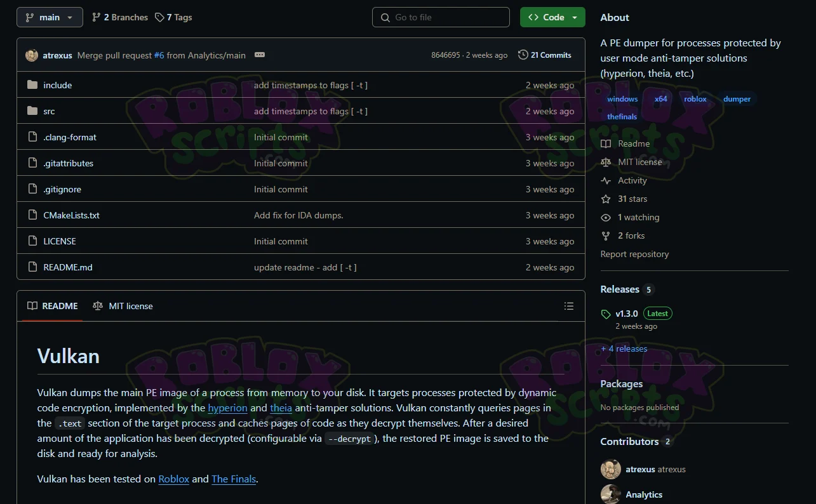This screenshot has width=816, height=504.
Task: Click the dumper topic tag
Action: [737, 99]
